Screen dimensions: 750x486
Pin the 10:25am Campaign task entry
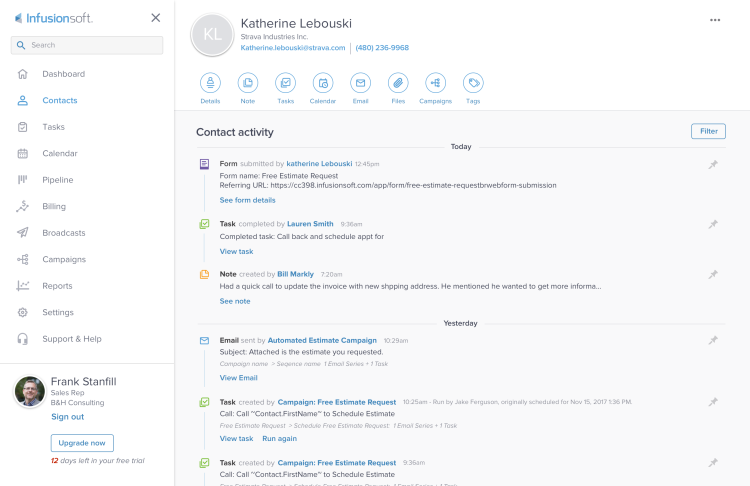coord(713,402)
